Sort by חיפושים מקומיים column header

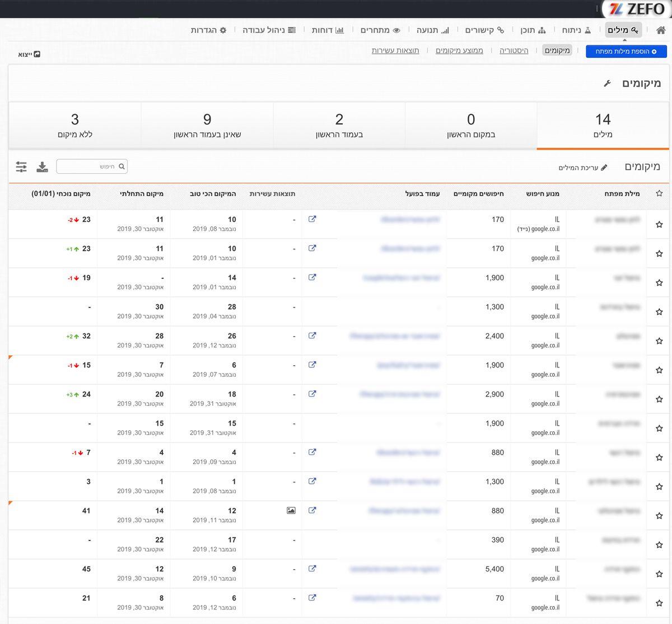click(x=478, y=194)
